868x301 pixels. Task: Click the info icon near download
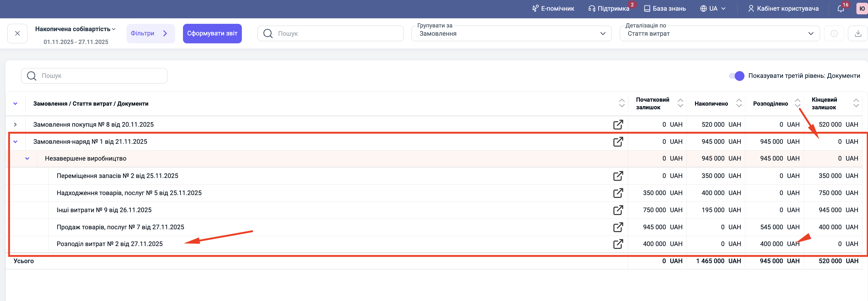coord(834,33)
